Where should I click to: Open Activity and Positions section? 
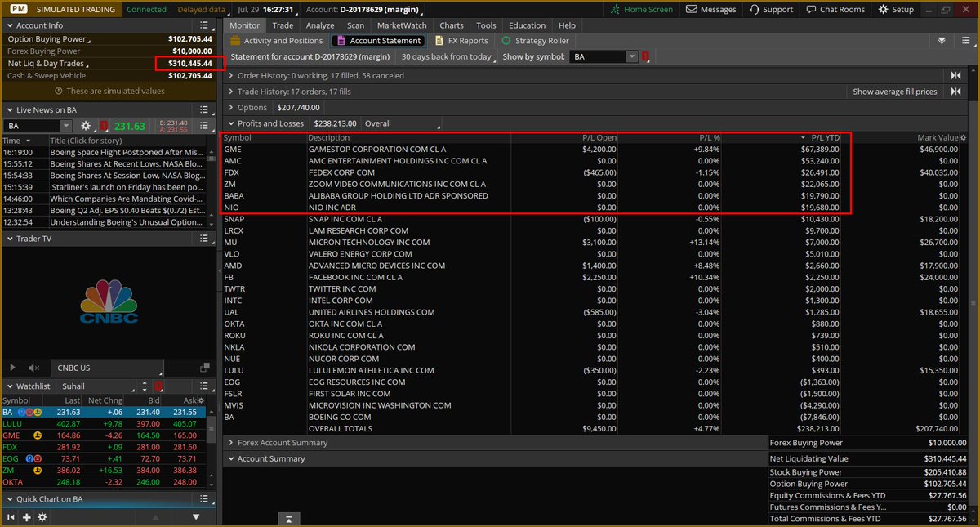pyautogui.click(x=276, y=40)
